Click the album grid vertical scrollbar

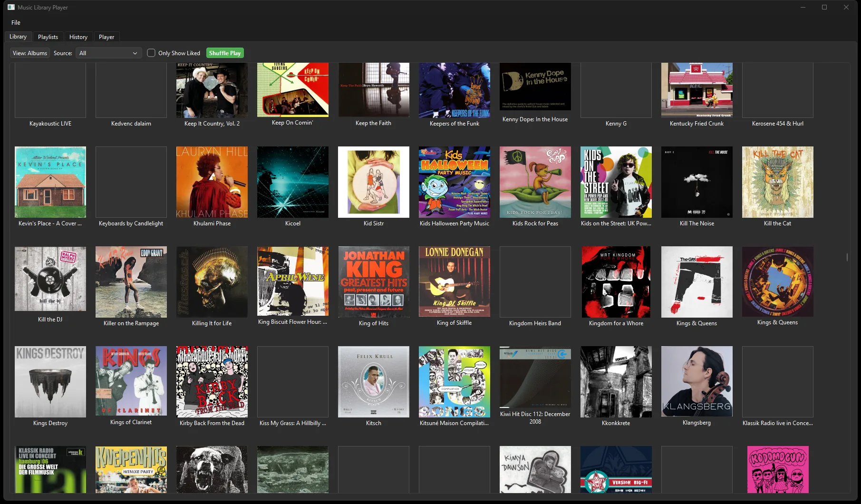point(847,257)
